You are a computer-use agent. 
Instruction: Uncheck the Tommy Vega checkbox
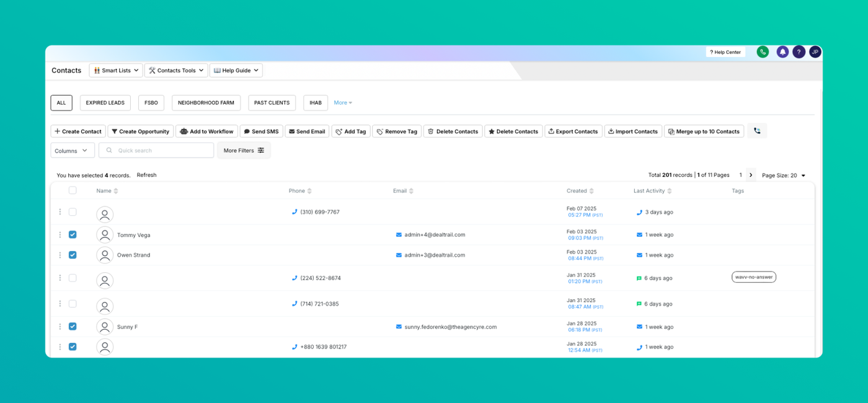[73, 235]
